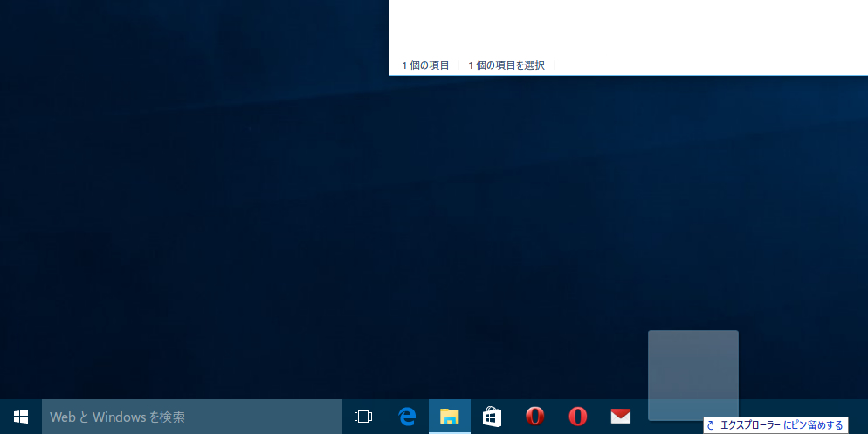Viewport: 868px width, 434px height.
Task: Open the red mail envelope taskbar icon
Action: (621, 417)
